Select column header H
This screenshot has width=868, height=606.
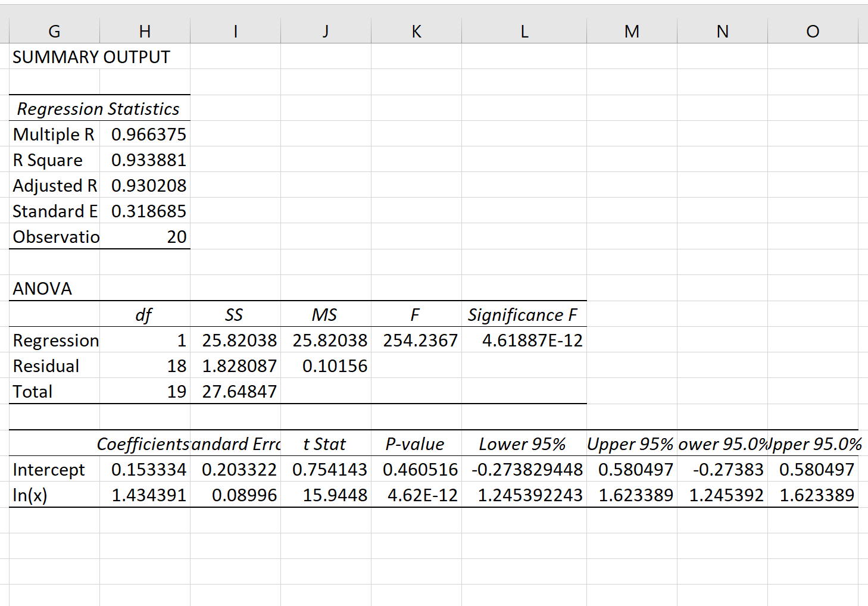tap(145, 31)
